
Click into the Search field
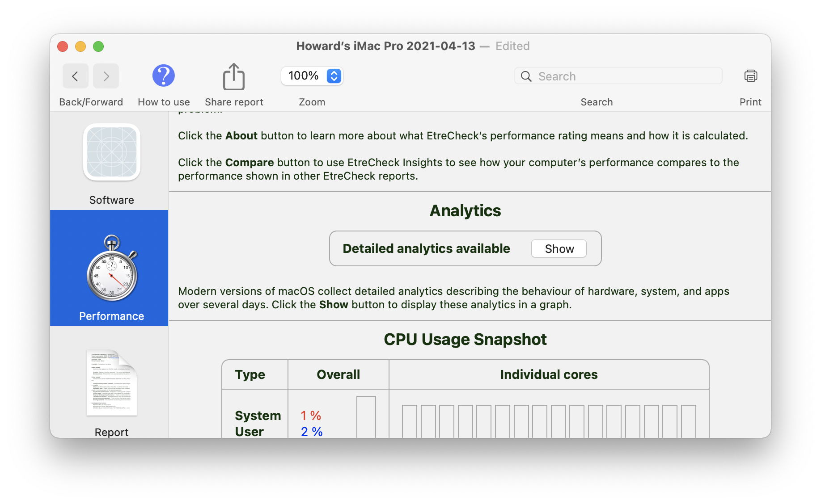[x=626, y=76]
